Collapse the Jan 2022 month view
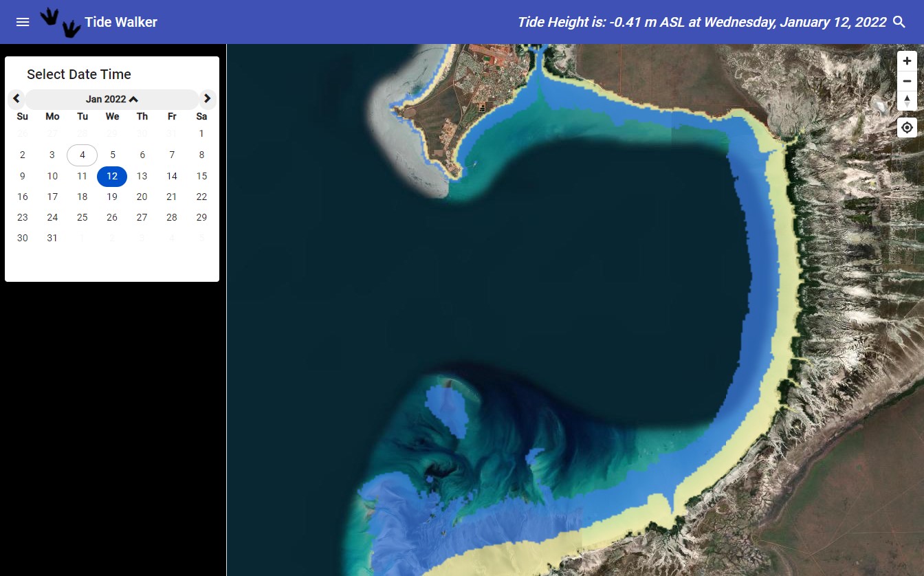Viewport: 924px width, 576px height. [133, 99]
